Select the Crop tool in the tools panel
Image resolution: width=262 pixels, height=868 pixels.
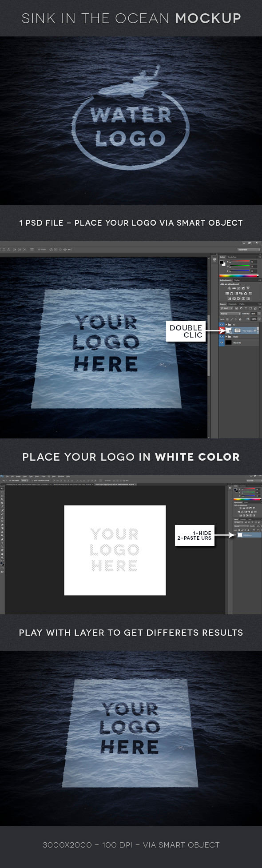(x=2, y=503)
